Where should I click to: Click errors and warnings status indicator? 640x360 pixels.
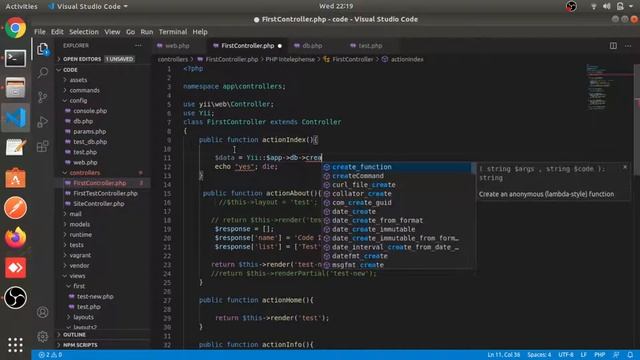(50, 355)
